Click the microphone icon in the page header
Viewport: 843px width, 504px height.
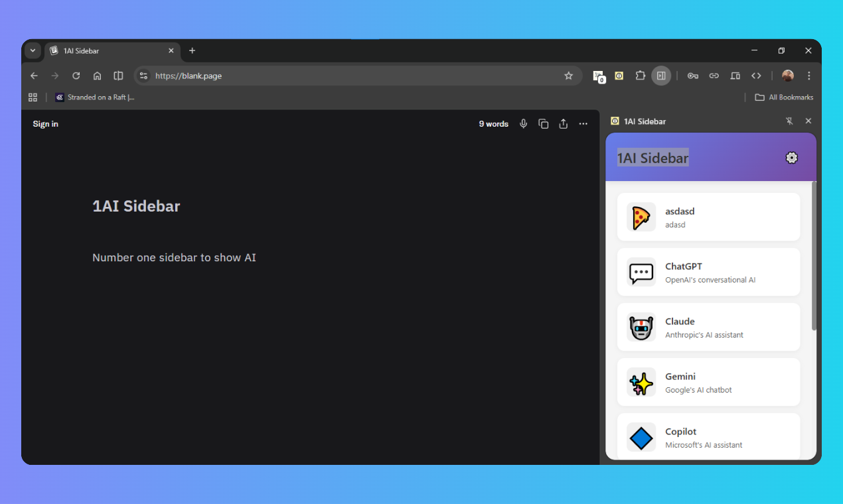[x=523, y=124]
